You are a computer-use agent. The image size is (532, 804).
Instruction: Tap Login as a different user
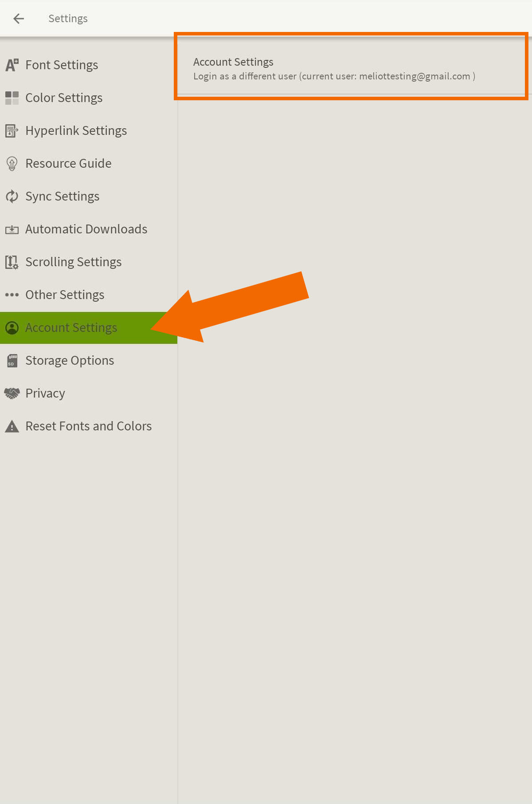[x=334, y=76]
